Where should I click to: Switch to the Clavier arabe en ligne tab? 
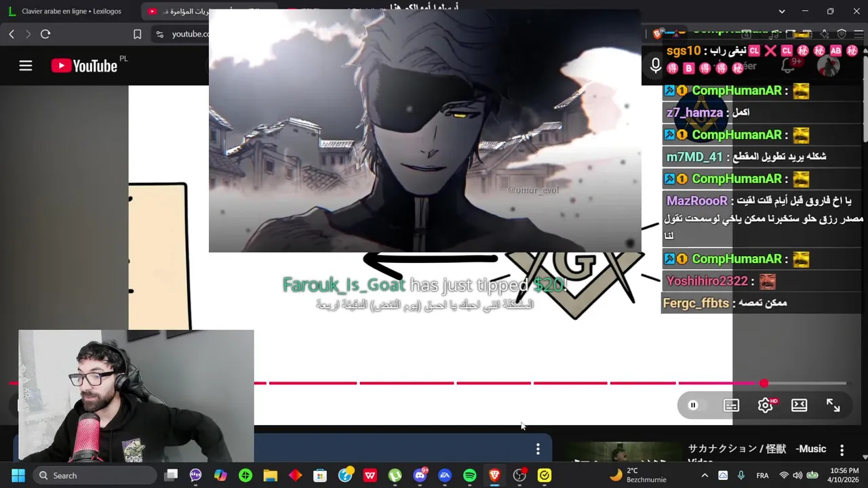pyautogui.click(x=71, y=11)
